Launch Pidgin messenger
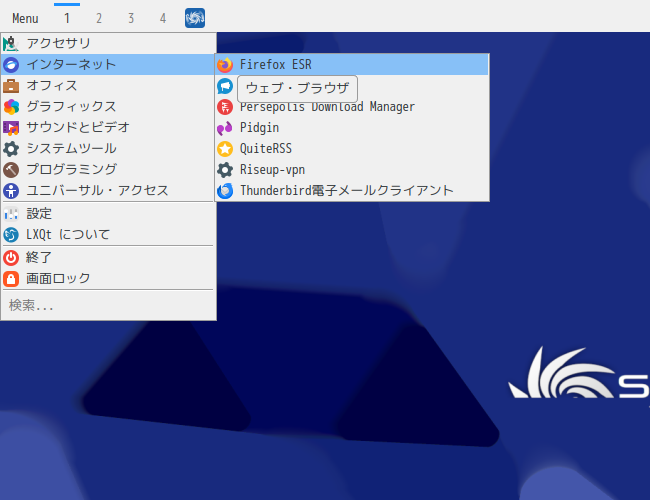Viewport: 650px width, 500px height. pyautogui.click(x=352, y=128)
